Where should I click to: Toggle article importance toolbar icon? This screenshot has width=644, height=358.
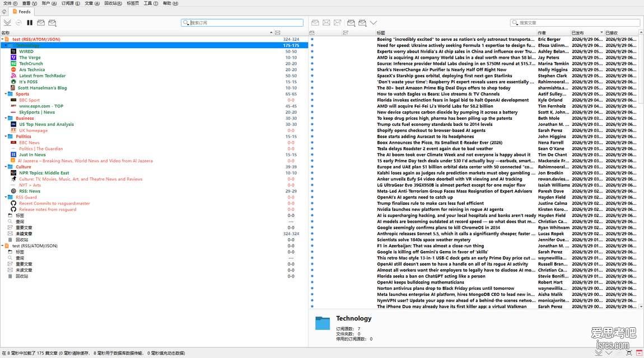click(338, 22)
